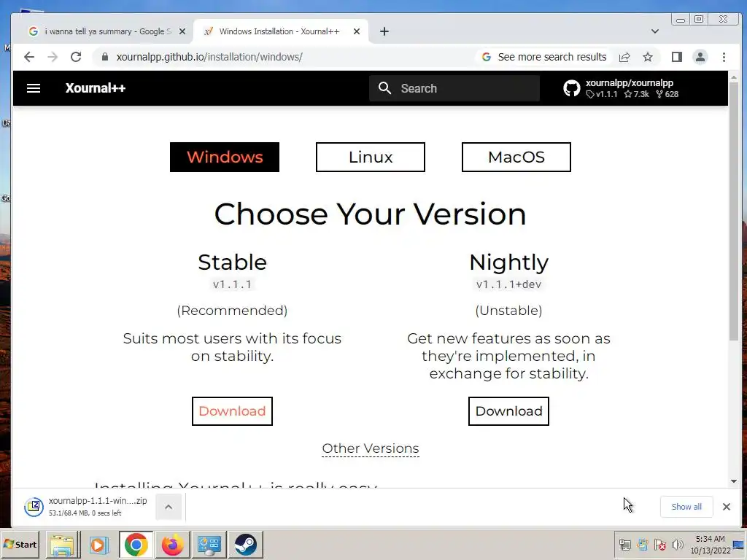747x560 pixels.
Task: Open File Explorer from taskbar
Action: [62, 544]
